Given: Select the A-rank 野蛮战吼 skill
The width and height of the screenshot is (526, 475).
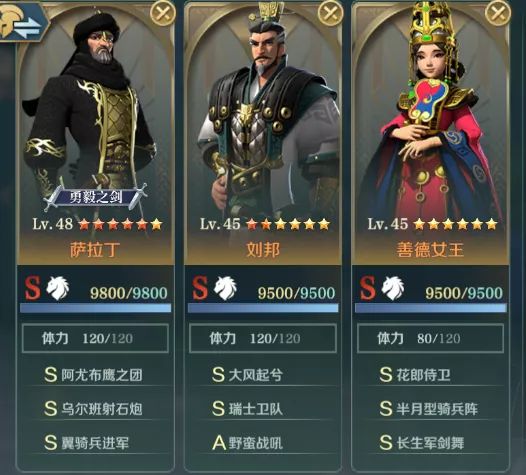Looking at the screenshot, I should pos(248,442).
